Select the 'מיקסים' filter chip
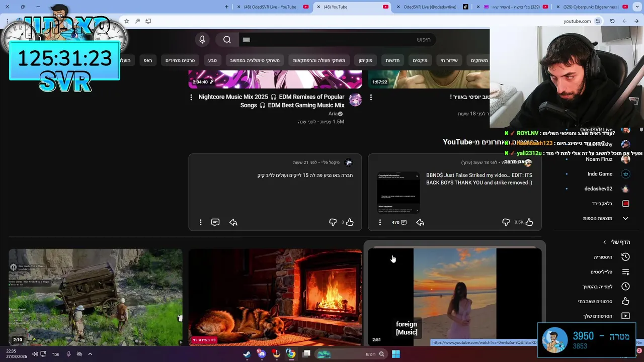This screenshot has width=644, height=362. 420,60
